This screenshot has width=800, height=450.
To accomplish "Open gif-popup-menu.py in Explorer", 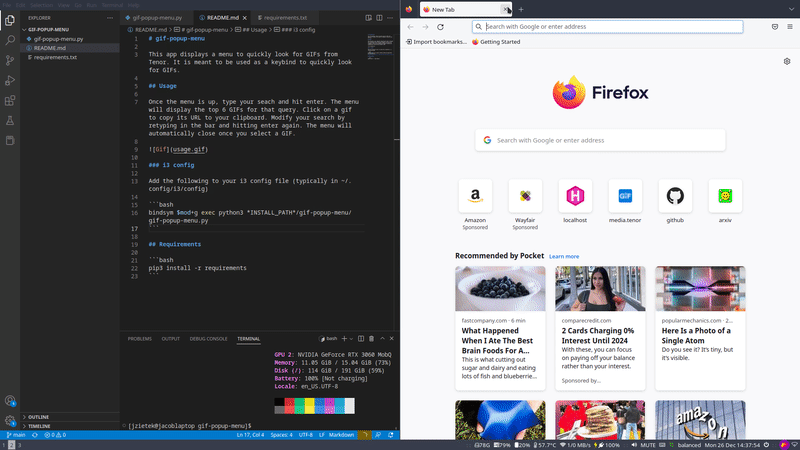I will [x=58, y=39].
